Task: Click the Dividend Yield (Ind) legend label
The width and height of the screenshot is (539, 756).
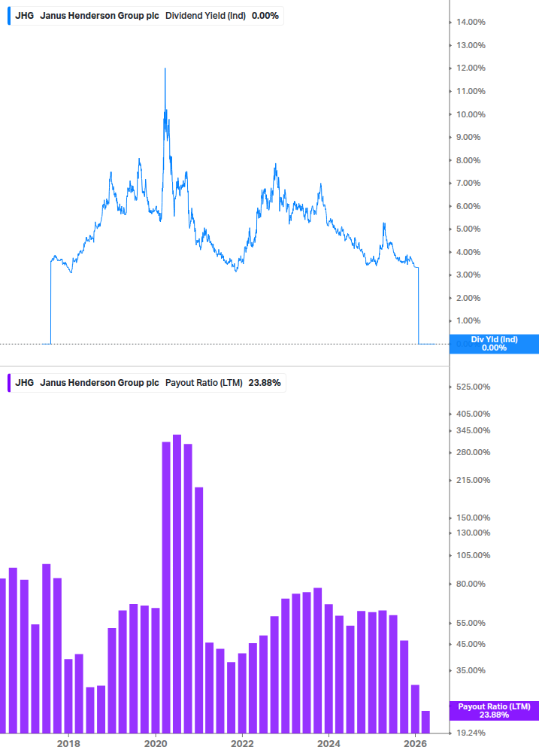Action: click(x=205, y=16)
